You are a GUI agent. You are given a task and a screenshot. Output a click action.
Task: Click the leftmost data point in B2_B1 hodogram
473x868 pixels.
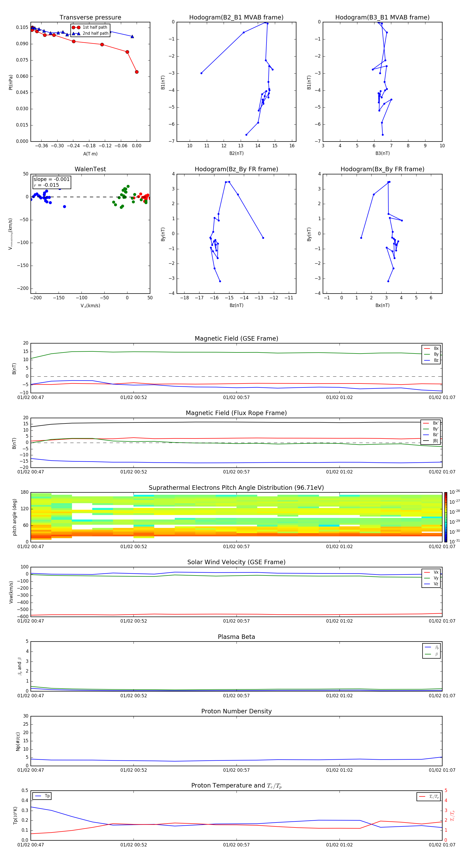(201, 73)
